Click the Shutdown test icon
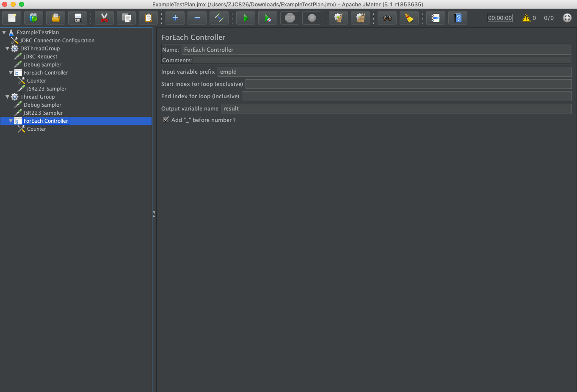This screenshot has width=577, height=392. [312, 18]
